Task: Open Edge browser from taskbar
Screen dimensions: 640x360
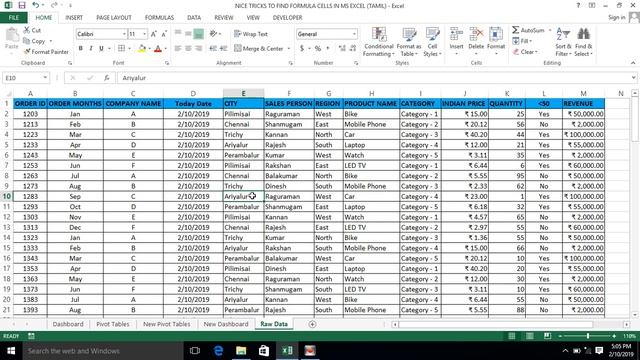Action: click(x=218, y=351)
